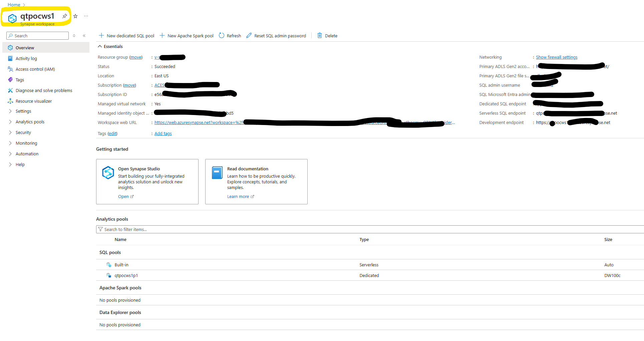Click Add tags link

tap(163, 133)
